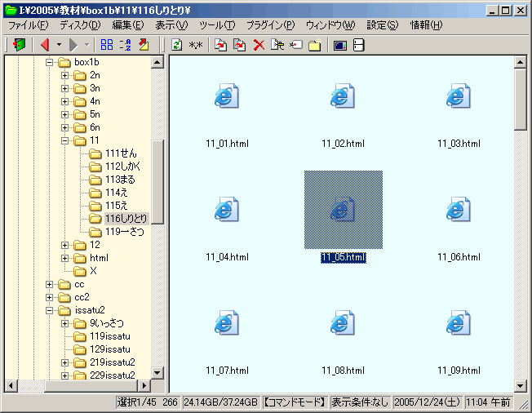Open the ツール(T) menu

216,25
